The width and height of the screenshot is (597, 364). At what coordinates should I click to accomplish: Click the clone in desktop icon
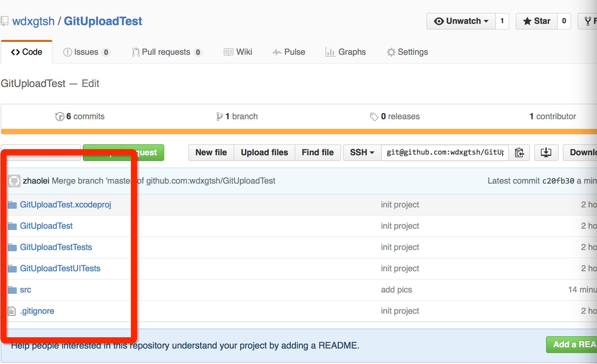point(546,153)
